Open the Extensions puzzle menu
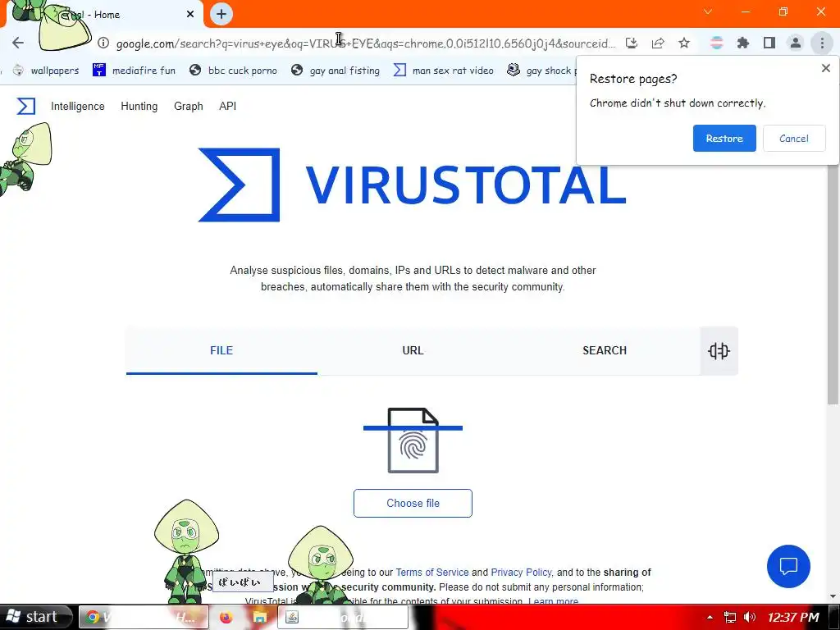The image size is (840, 630). click(x=742, y=43)
